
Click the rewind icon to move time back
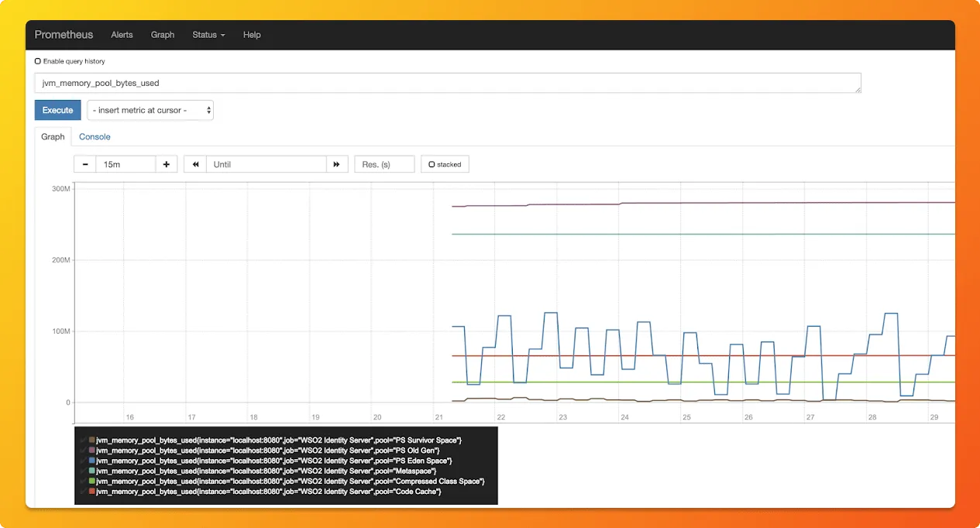click(x=195, y=164)
